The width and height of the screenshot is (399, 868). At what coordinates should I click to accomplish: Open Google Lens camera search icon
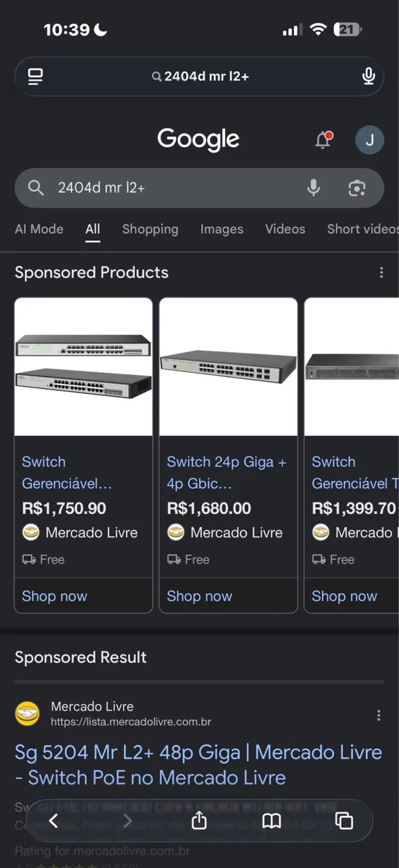[x=357, y=188]
